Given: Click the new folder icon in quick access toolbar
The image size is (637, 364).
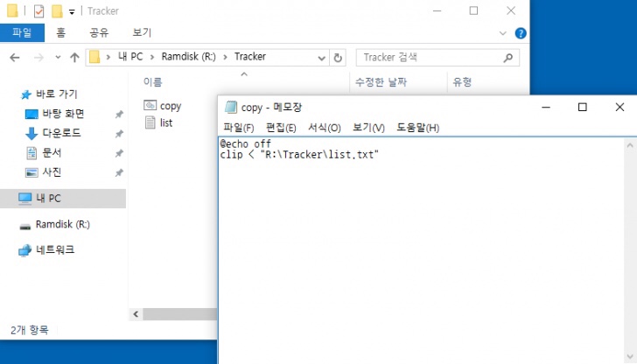Looking at the screenshot, I should click(57, 11).
